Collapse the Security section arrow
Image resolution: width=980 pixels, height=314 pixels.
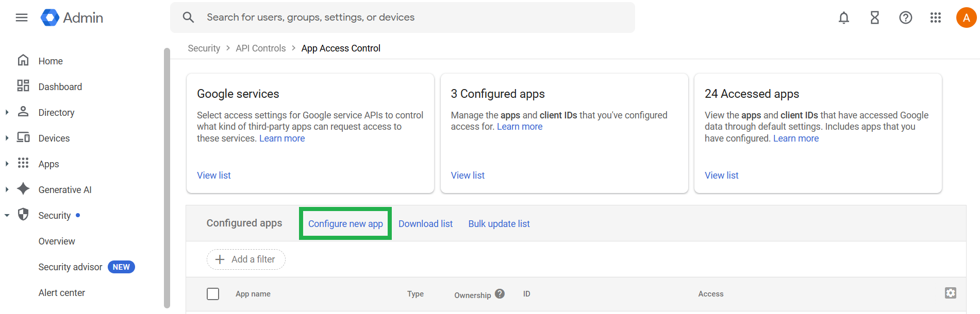tap(7, 215)
